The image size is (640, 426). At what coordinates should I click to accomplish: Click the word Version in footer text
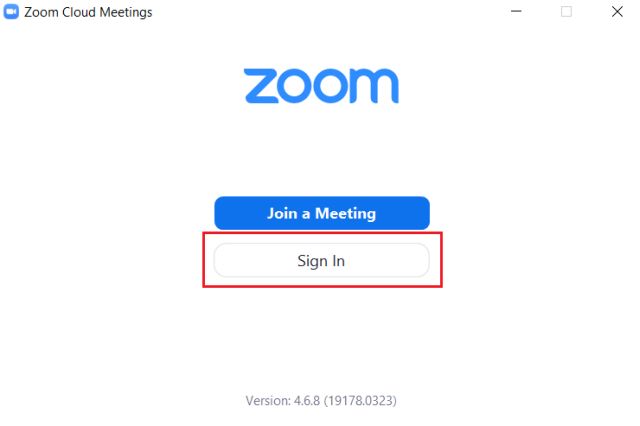[268, 401]
